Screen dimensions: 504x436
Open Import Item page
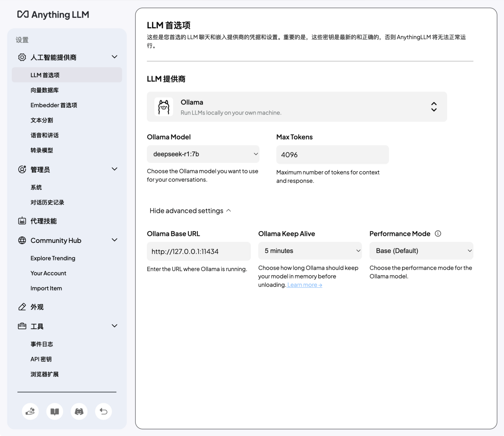46,288
